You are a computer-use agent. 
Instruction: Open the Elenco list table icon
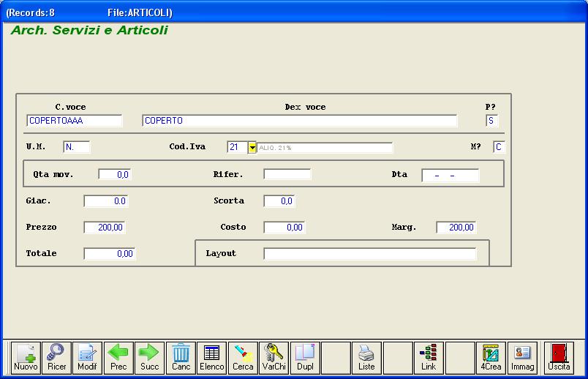click(x=212, y=358)
